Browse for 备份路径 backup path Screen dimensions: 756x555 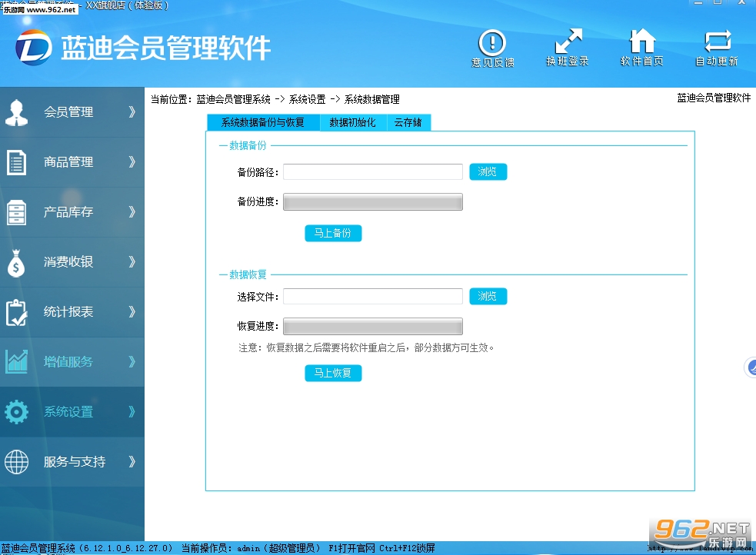point(488,171)
